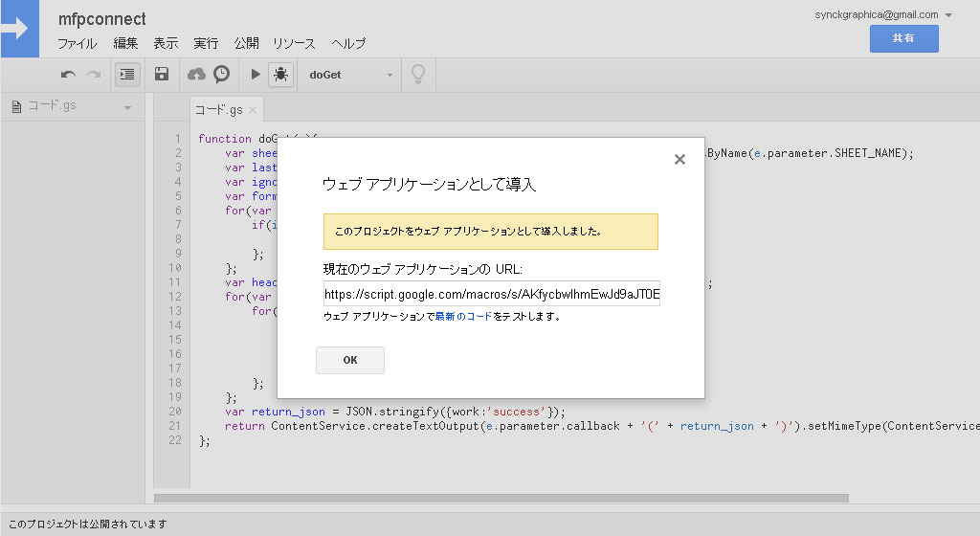980x536 pixels.
Task: Open current project triggers clock icon
Action: 221,75
